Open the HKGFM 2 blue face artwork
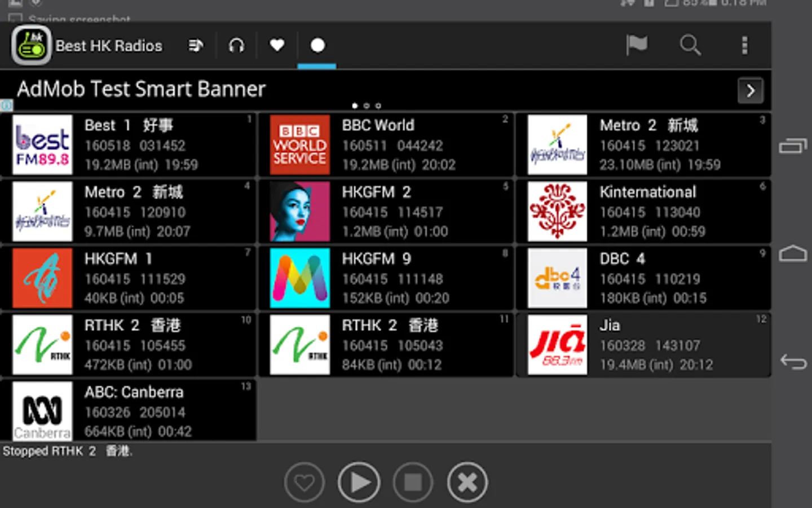812x508 pixels. 300,211
